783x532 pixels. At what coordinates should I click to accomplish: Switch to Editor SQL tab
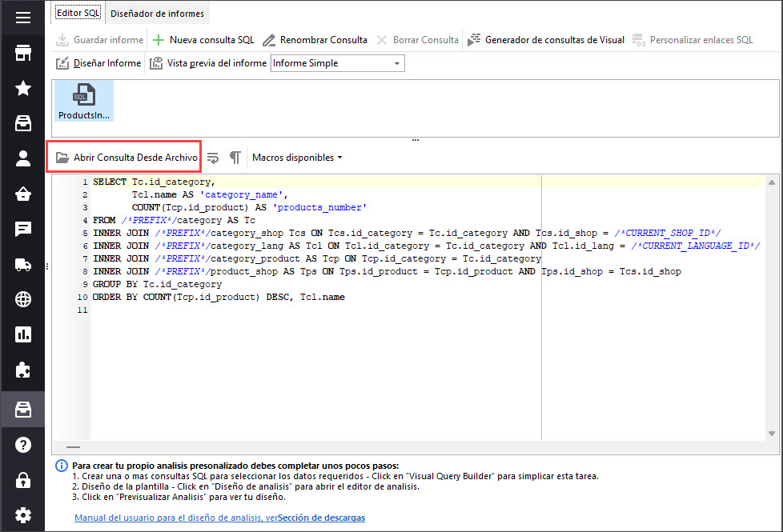(x=78, y=13)
